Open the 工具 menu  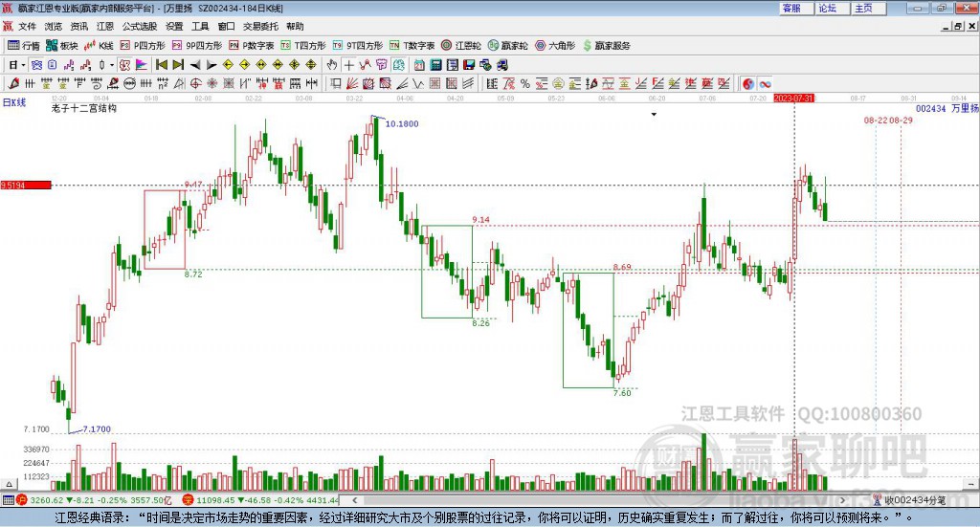[200, 26]
